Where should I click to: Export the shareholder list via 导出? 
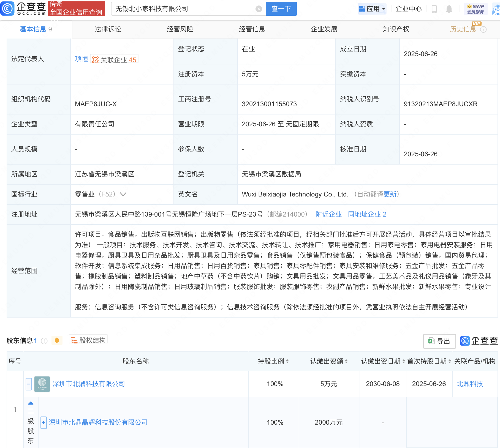tap(439, 341)
